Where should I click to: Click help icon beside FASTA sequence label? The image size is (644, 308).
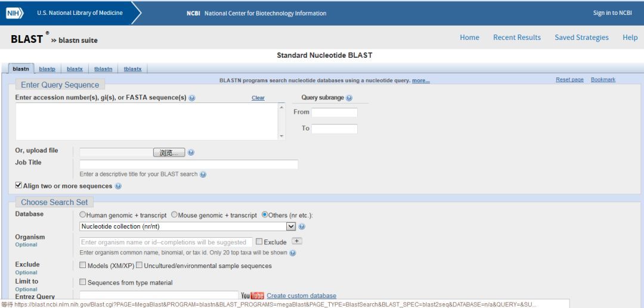[192, 98]
